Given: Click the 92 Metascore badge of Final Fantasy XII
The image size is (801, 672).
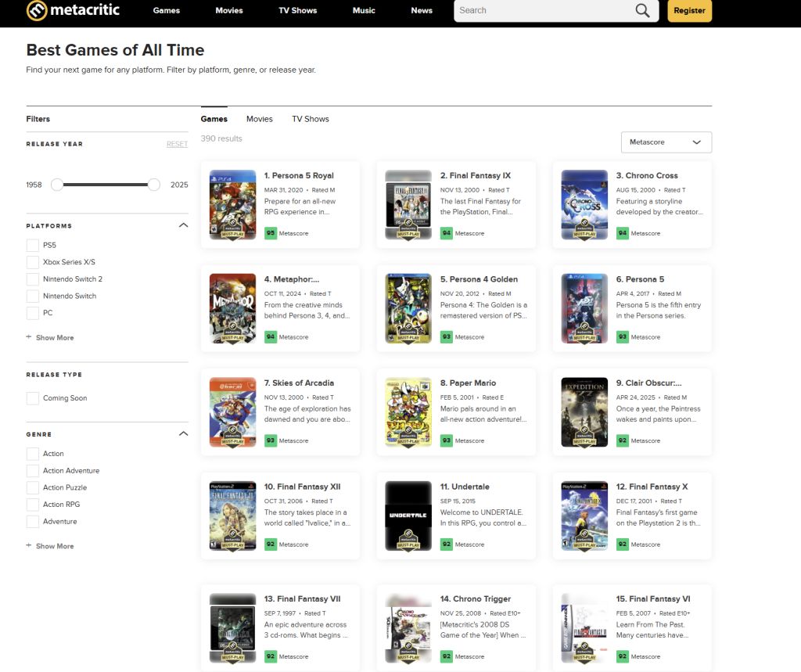Looking at the screenshot, I should tap(270, 544).
